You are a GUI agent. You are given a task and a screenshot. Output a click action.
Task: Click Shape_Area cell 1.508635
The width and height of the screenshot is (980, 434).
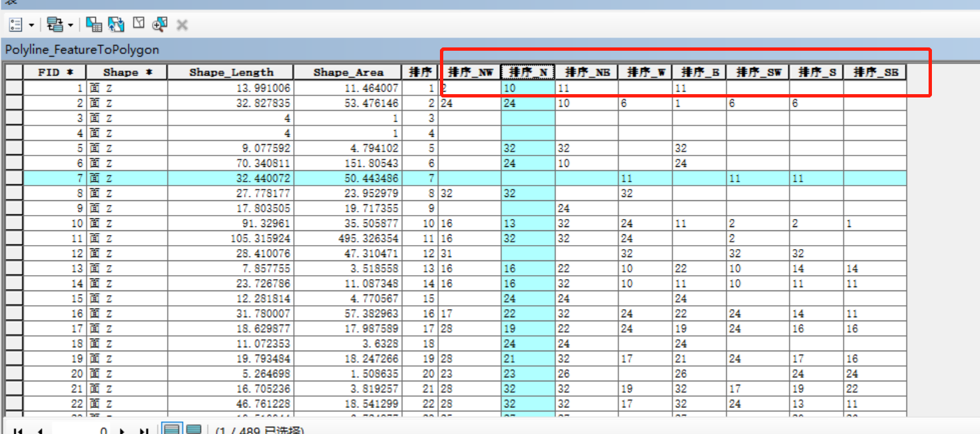pyautogui.click(x=348, y=374)
